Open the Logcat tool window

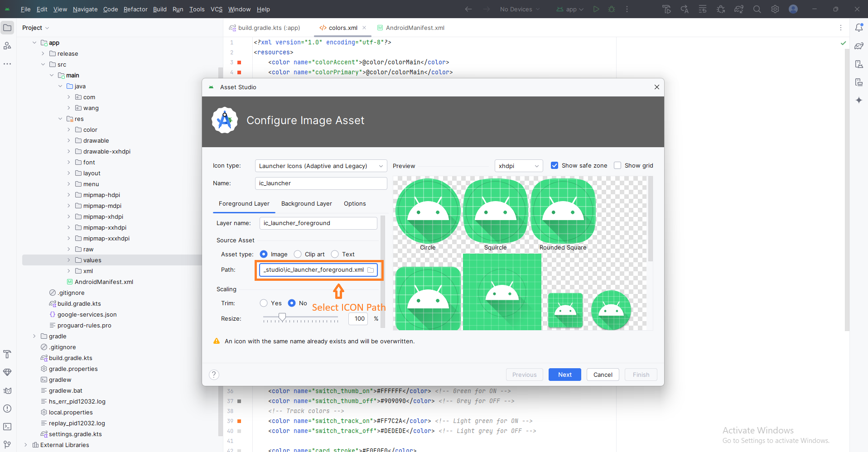pos(7,390)
